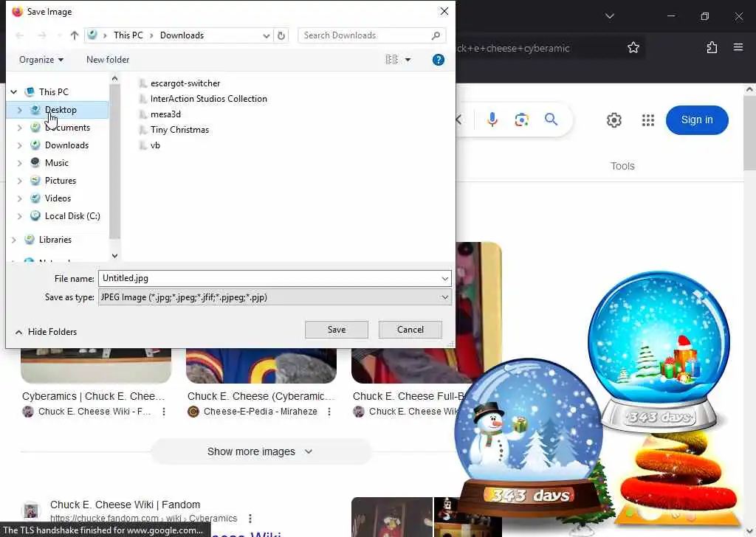This screenshot has width=756, height=537.
Task: Open Firefox extensions puzzle icon
Action: point(712,47)
